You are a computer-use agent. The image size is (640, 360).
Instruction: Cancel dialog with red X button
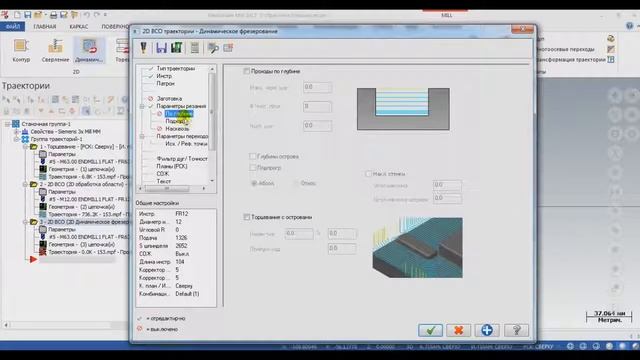coord(458,330)
